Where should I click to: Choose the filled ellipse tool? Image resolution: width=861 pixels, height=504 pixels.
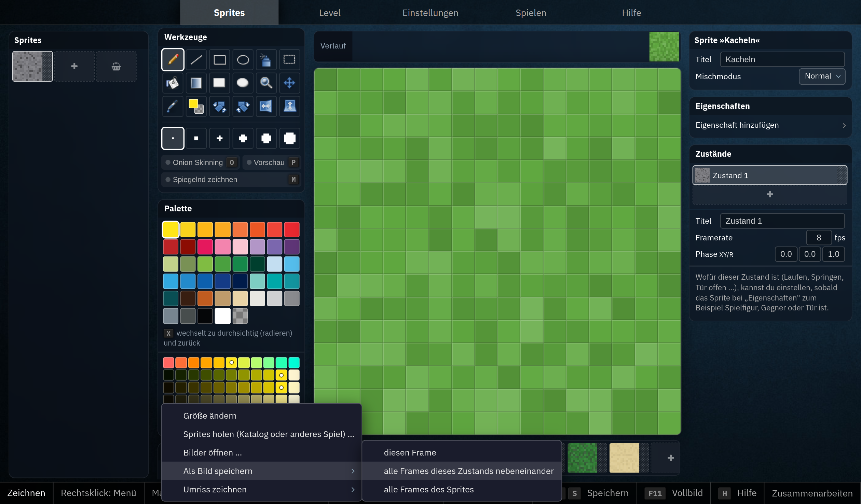click(243, 83)
